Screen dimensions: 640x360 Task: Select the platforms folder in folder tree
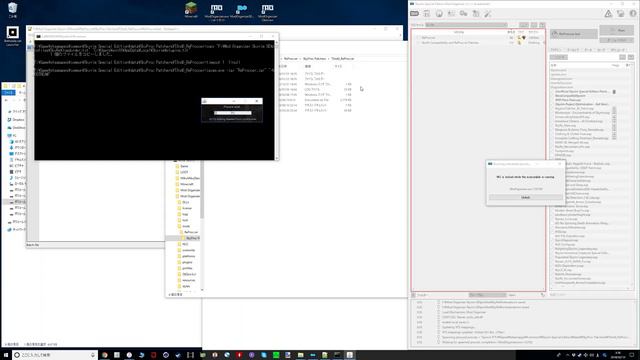[x=187, y=256]
